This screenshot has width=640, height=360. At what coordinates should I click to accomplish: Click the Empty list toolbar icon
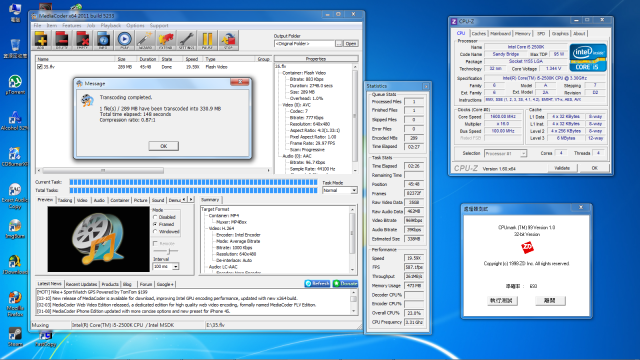click(82, 40)
